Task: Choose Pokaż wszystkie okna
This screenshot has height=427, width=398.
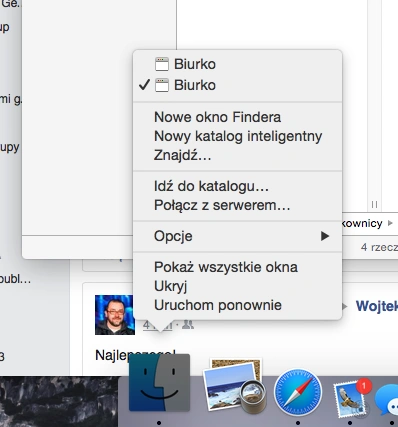Action: click(237, 267)
